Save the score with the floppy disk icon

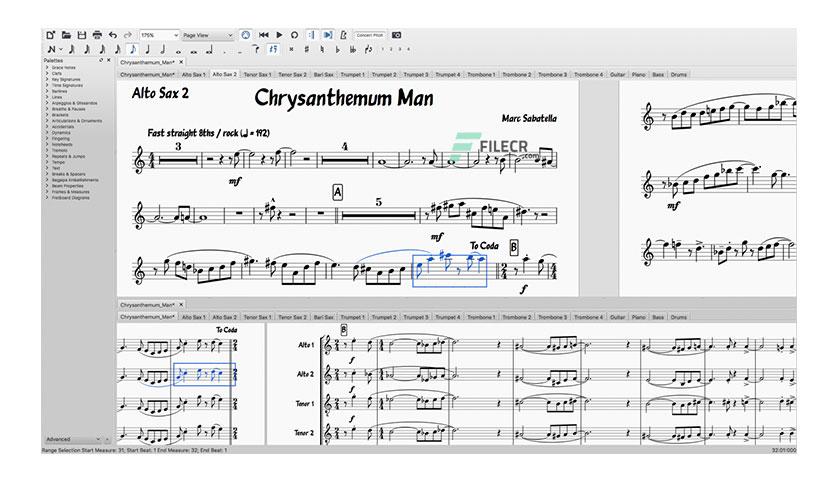[x=82, y=35]
